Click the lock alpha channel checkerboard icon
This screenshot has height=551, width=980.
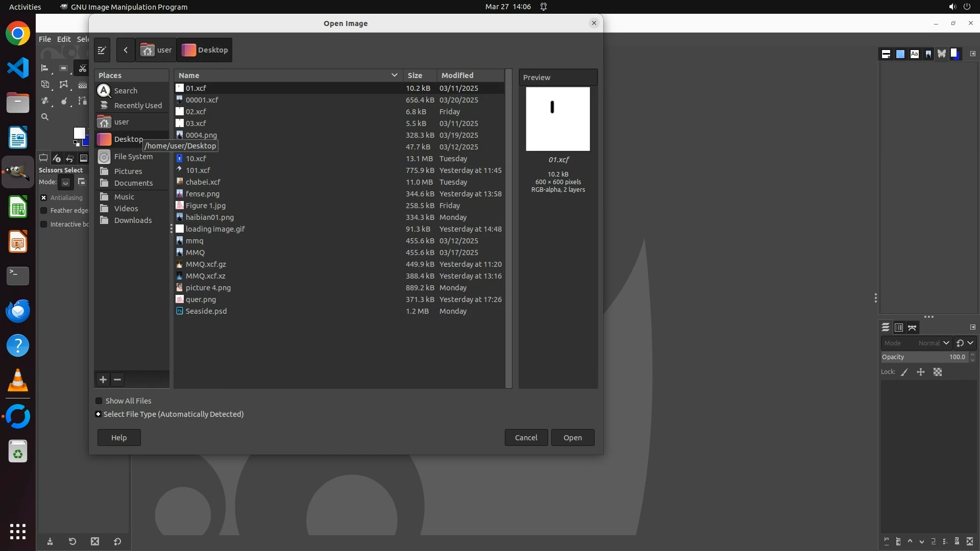tap(938, 372)
